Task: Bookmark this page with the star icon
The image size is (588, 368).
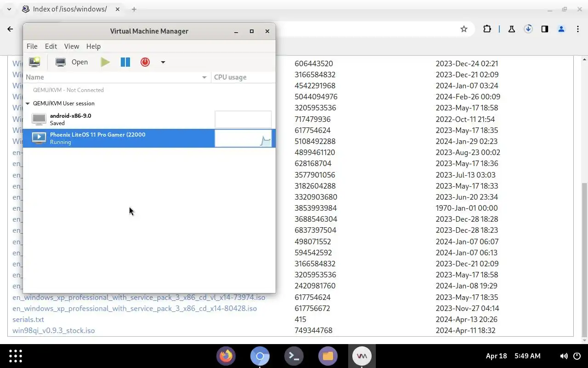Action: click(464, 29)
